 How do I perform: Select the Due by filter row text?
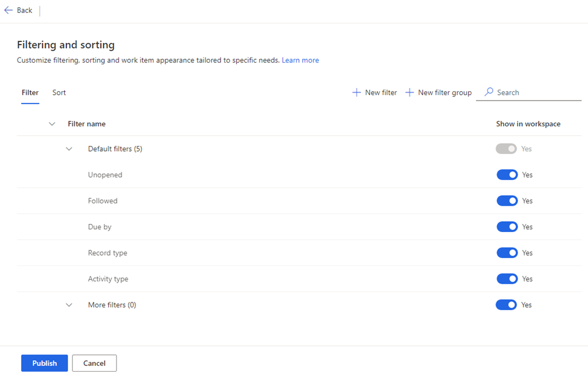[100, 227]
